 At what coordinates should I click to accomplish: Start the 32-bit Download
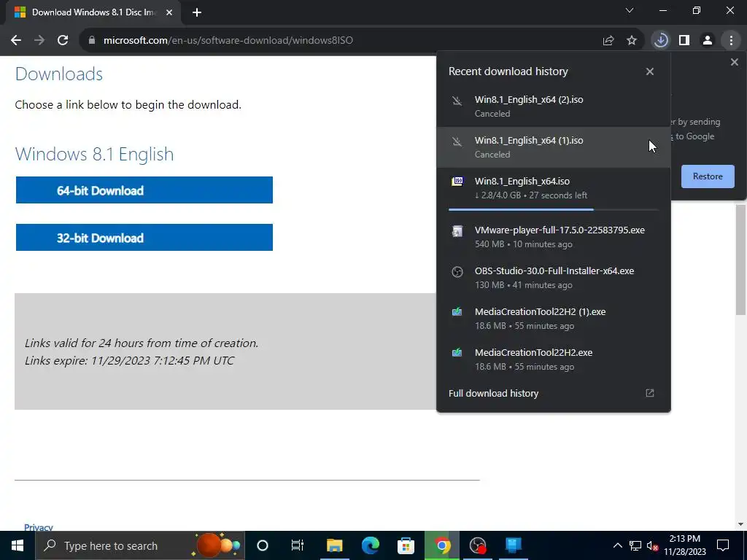pos(144,237)
